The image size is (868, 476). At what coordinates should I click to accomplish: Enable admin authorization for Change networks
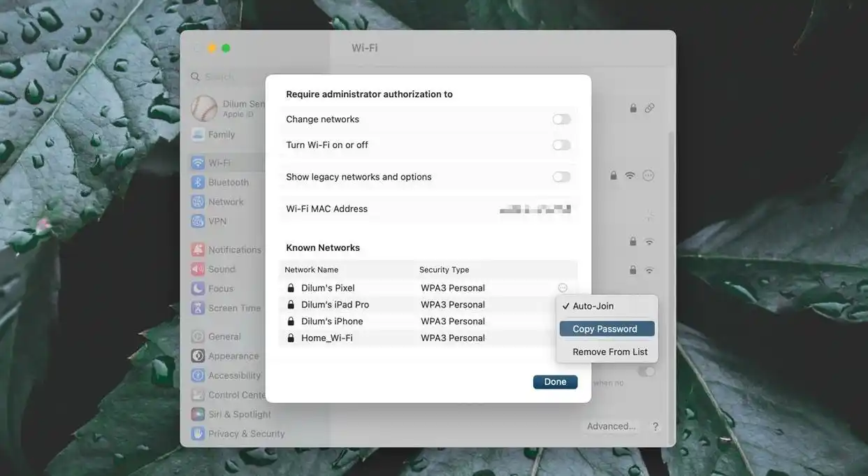point(561,120)
